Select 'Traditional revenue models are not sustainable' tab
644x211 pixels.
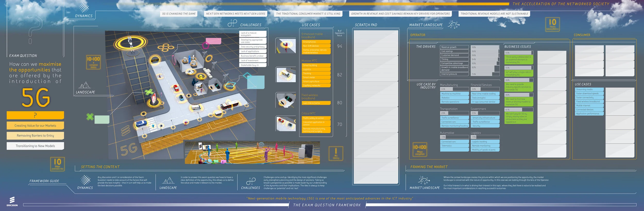(494, 14)
